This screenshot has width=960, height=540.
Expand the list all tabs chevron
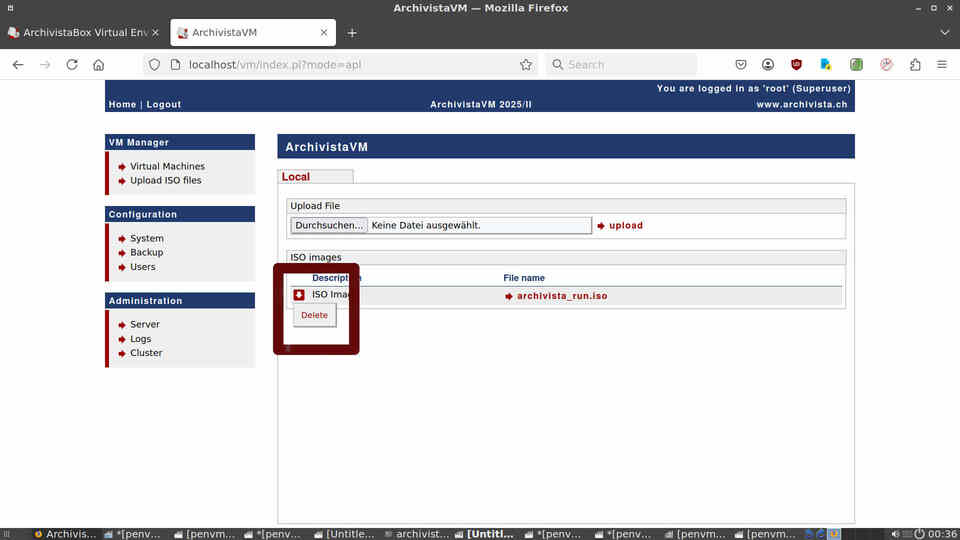pyautogui.click(x=945, y=32)
